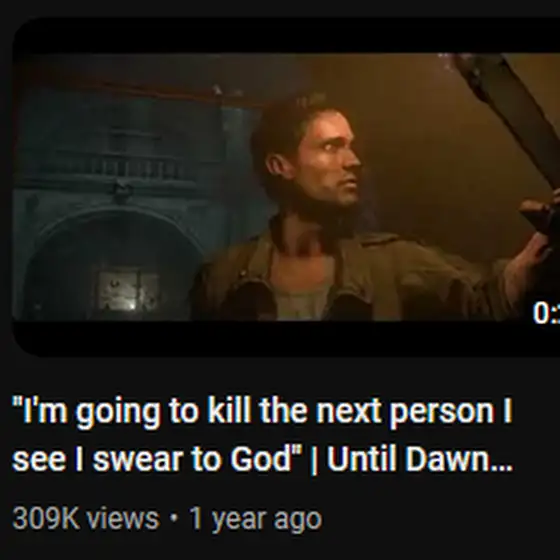The height and width of the screenshot is (560, 560).
Task: Click the title "I'm going to kill the next person"
Action: (x=262, y=412)
